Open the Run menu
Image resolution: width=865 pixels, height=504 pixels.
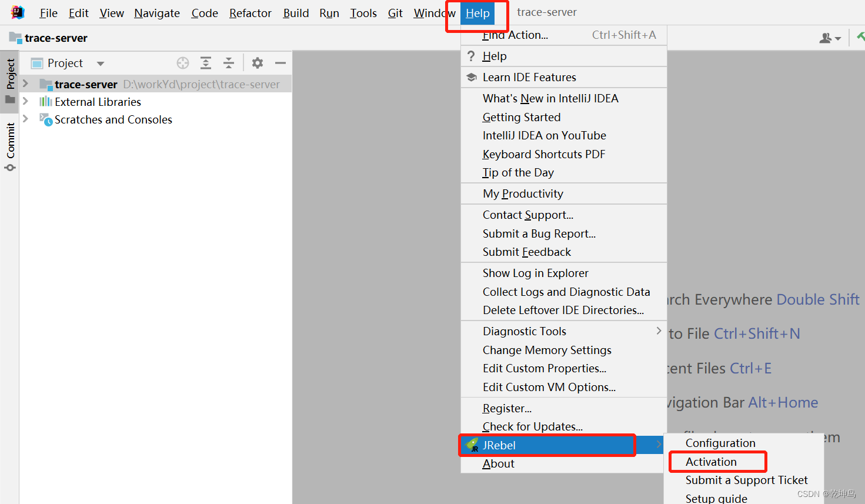(x=329, y=13)
